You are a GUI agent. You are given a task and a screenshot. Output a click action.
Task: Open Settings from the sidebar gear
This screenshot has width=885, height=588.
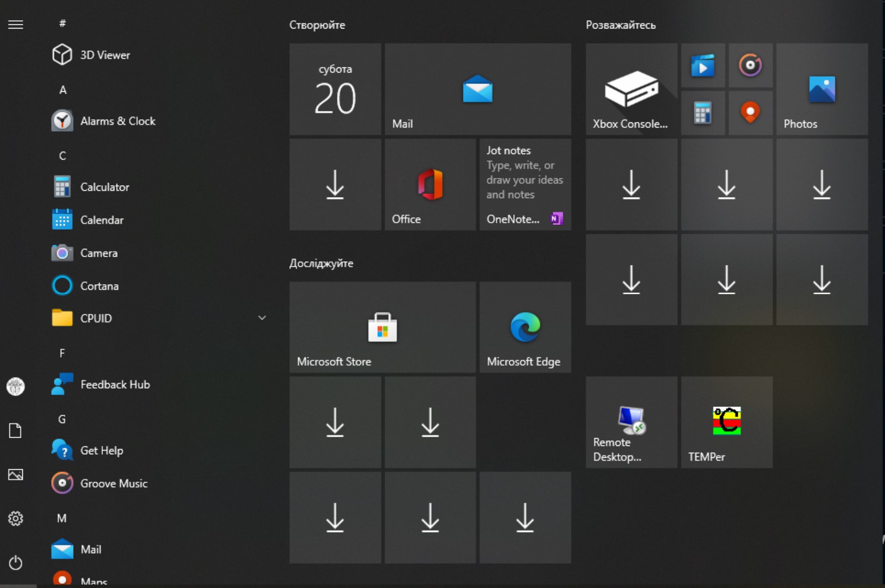pyautogui.click(x=16, y=519)
